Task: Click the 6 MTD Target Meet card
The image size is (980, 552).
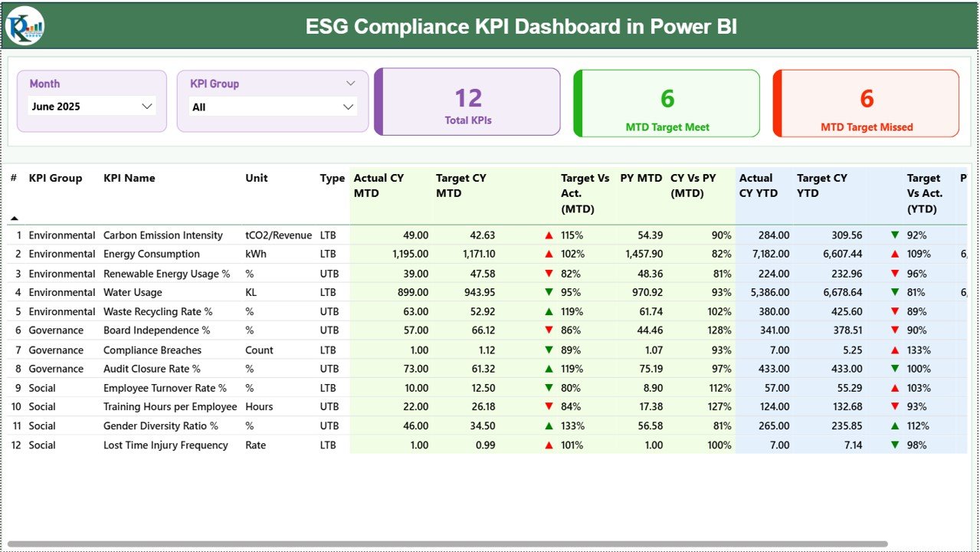Action: click(x=666, y=102)
